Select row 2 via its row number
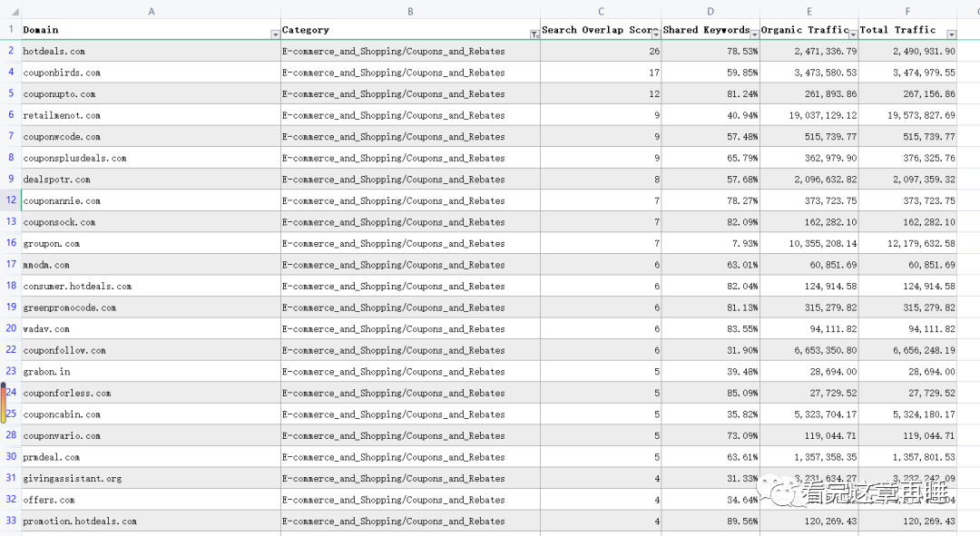This screenshot has height=536, width=980. pos(11,51)
